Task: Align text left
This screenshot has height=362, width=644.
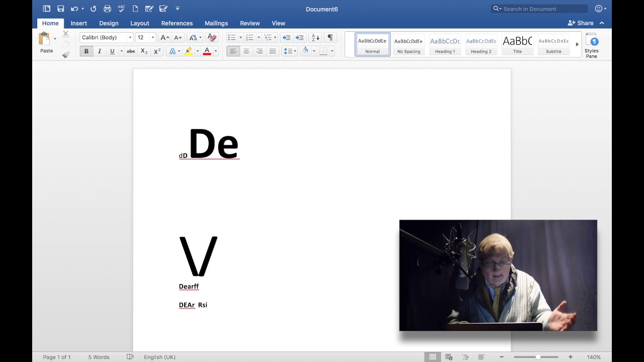Action: point(233,51)
